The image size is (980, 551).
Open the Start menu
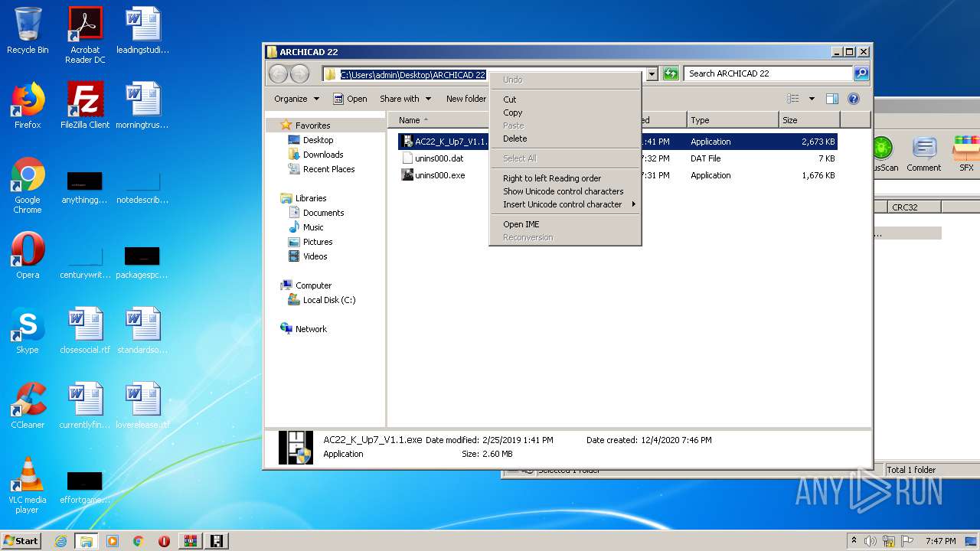(21, 541)
